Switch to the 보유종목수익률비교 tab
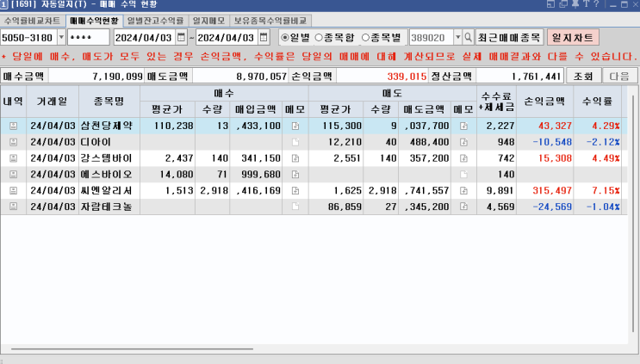 [x=270, y=21]
